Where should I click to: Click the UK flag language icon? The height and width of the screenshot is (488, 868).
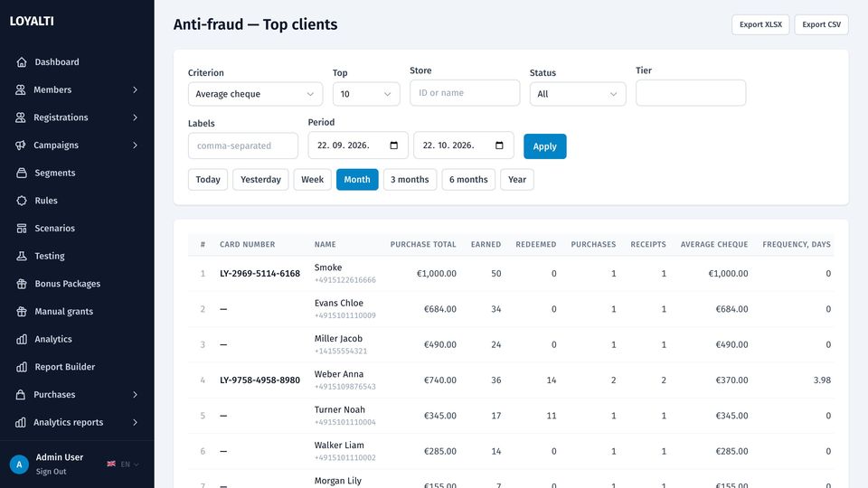(111, 464)
